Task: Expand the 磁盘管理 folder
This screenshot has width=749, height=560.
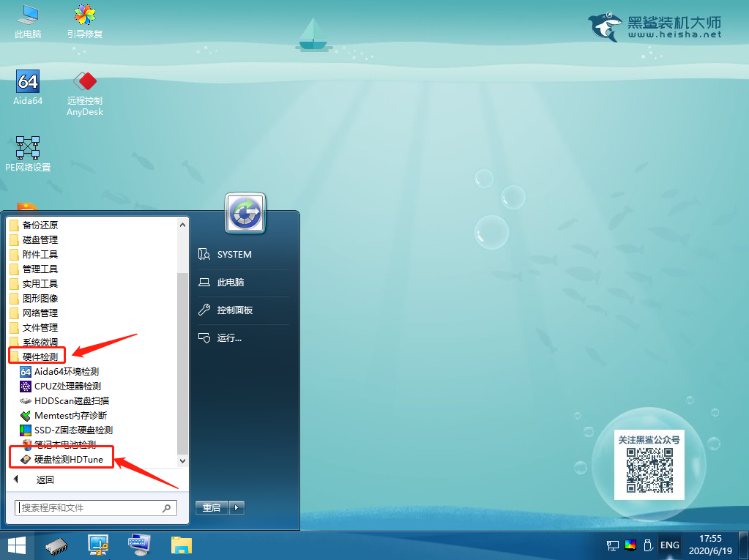Action: point(34,239)
